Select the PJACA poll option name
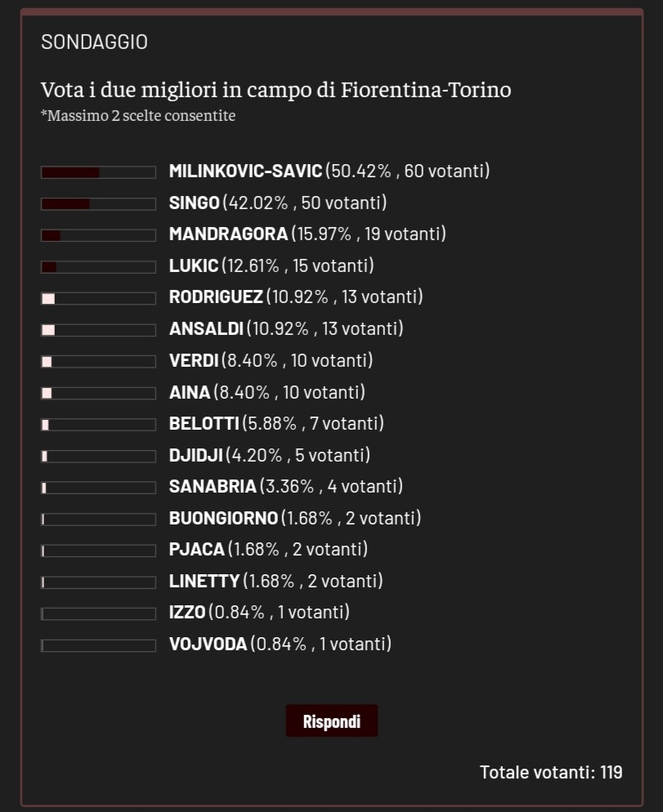This screenshot has width=663, height=812. coord(196,550)
